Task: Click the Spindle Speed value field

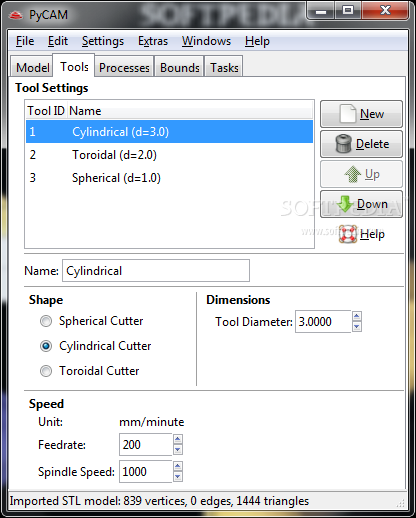Action: pyautogui.click(x=146, y=472)
